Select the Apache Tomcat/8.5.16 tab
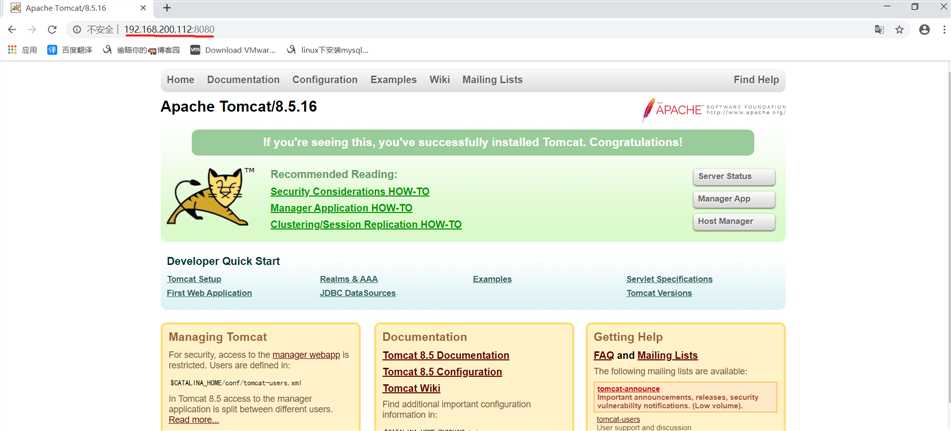This screenshot has width=951, height=431. click(x=77, y=8)
